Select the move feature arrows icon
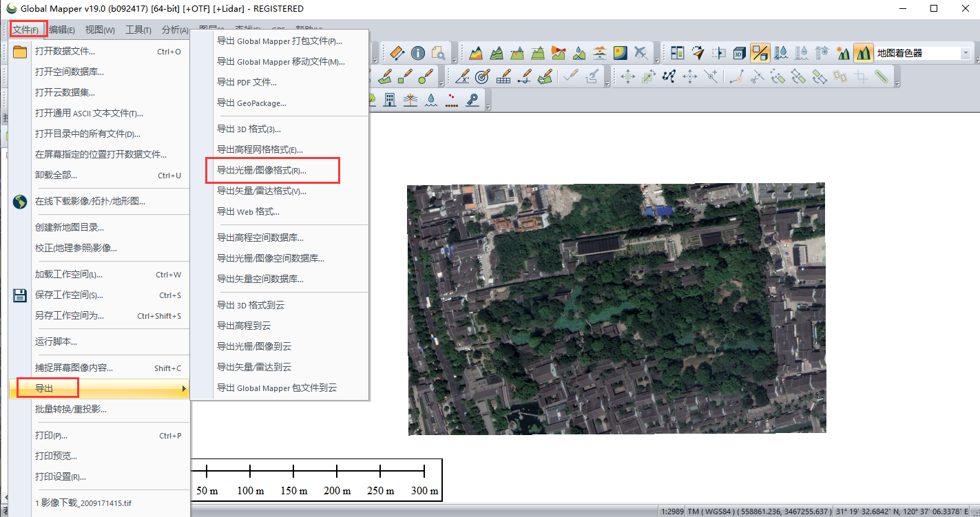980x517 pixels. point(627,76)
